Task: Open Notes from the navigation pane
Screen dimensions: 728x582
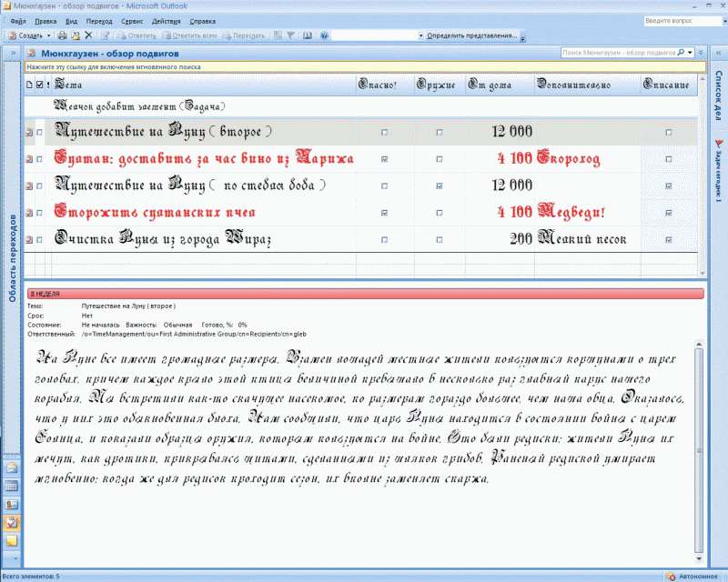Action: point(12,540)
